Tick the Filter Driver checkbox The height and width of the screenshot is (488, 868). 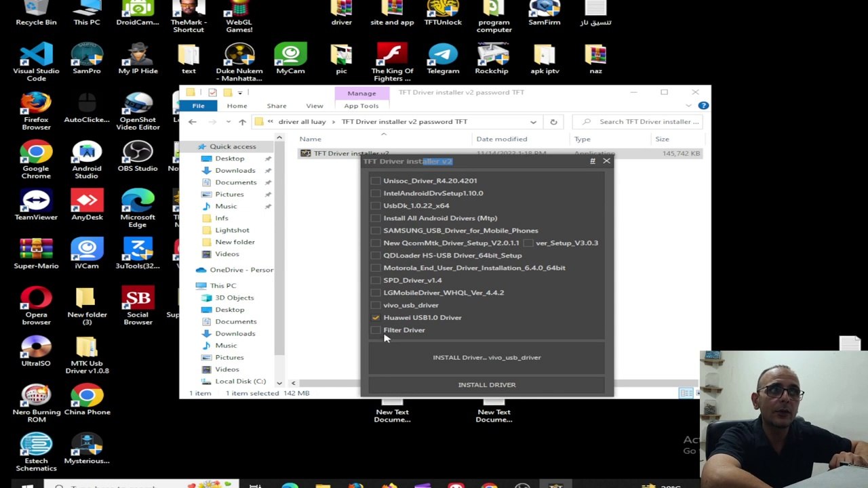pos(376,330)
